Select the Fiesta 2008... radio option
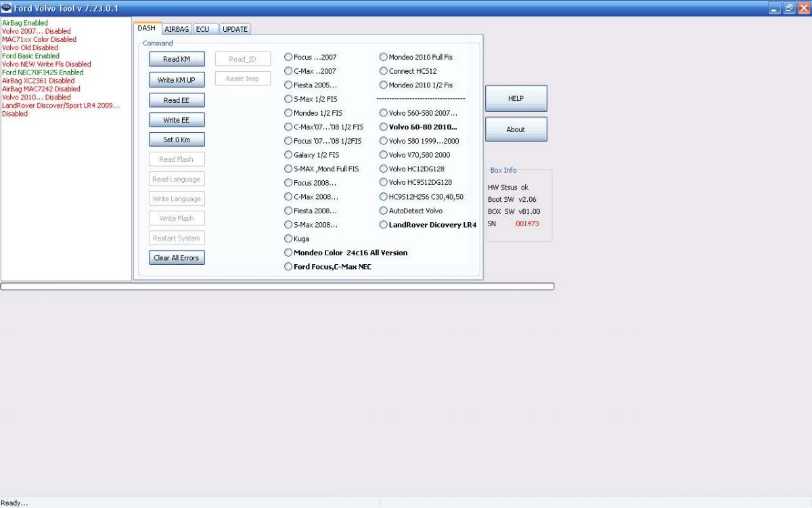This screenshot has width=812, height=508. [311, 211]
